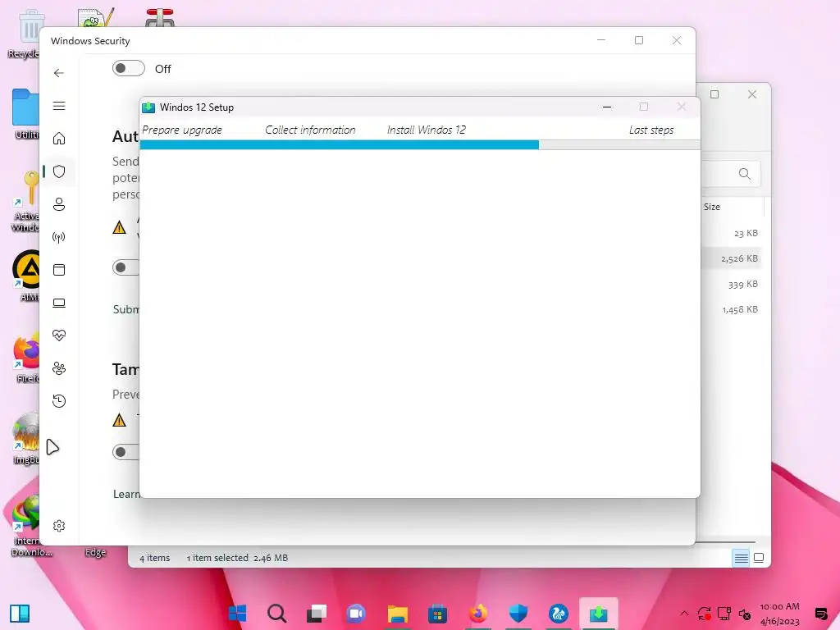The width and height of the screenshot is (840, 630).
Task: Select Firefox desktop shortcut
Action: [27, 358]
